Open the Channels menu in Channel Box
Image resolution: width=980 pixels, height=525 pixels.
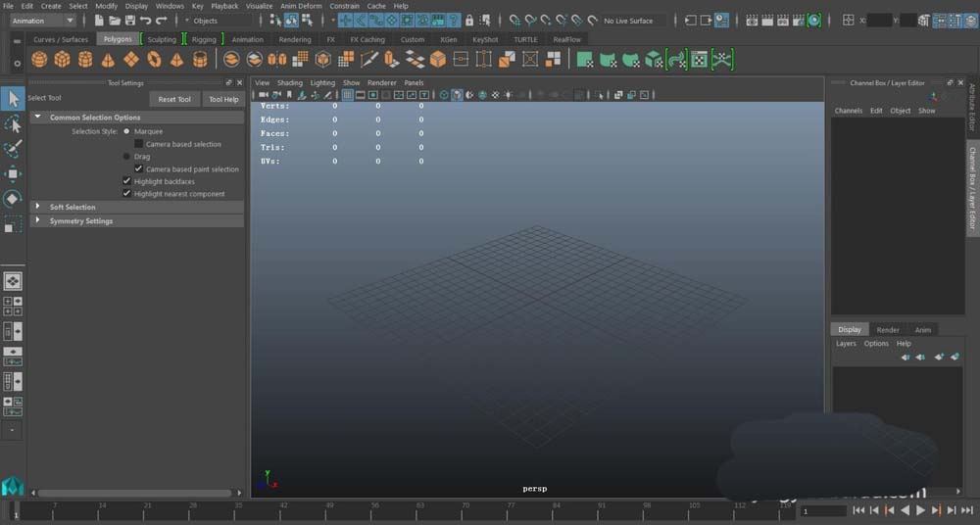click(848, 111)
